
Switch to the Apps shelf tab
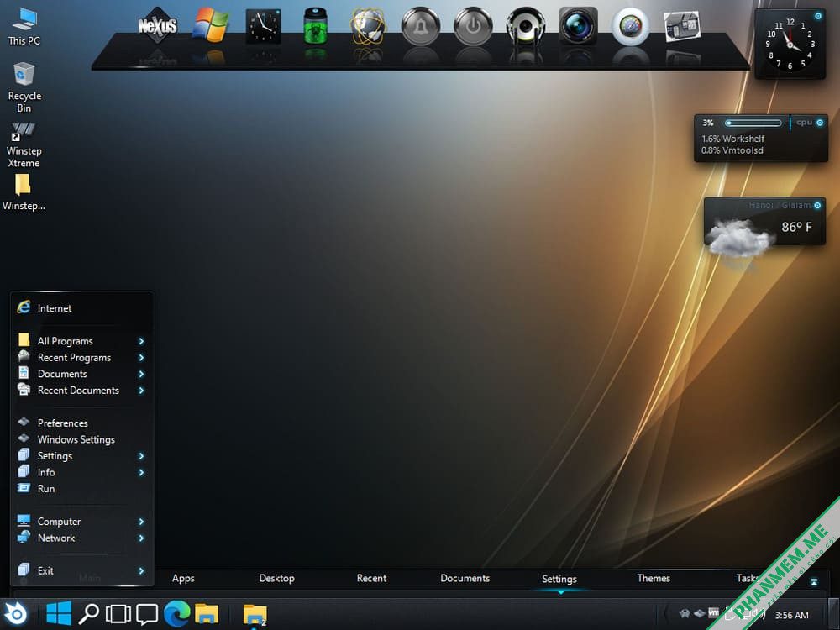point(183,579)
